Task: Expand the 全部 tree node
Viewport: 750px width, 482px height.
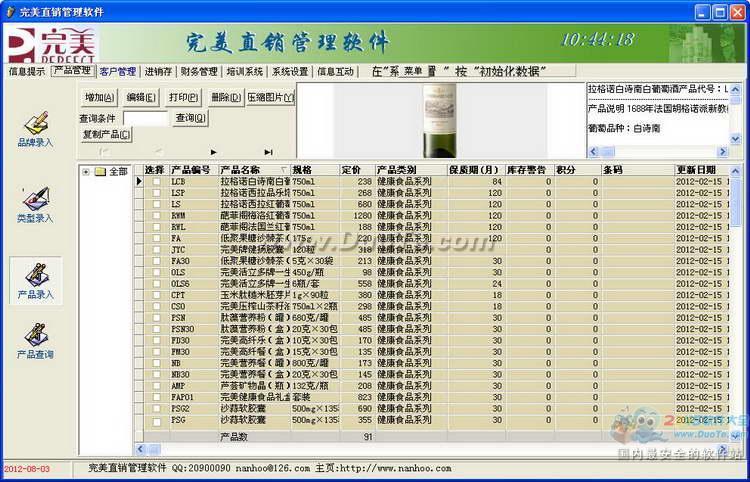Action: (x=86, y=172)
